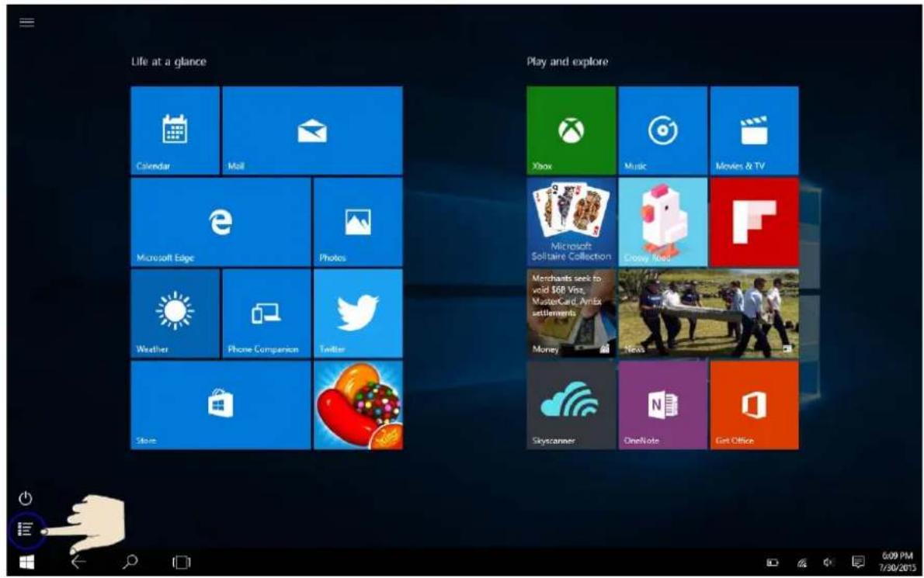Image resolution: width=924 pixels, height=578 pixels.
Task: Open the Calendar tile
Action: pyautogui.click(x=175, y=130)
